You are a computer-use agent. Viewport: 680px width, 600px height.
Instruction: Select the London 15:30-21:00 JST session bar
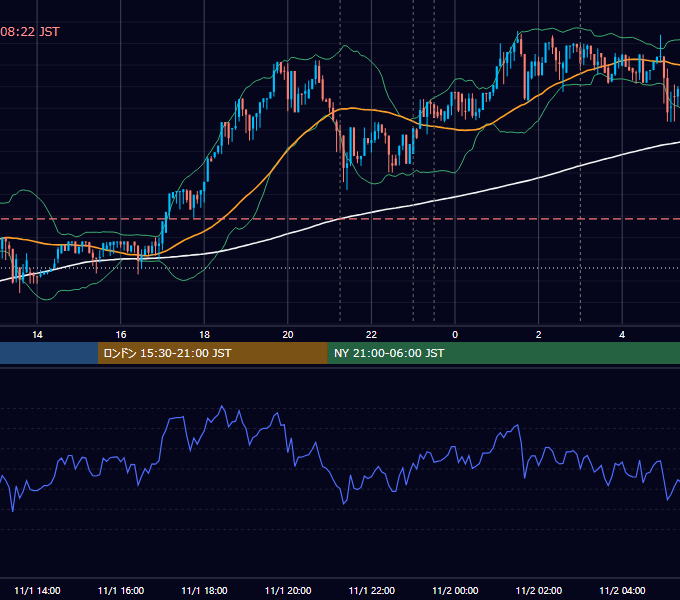click(212, 353)
